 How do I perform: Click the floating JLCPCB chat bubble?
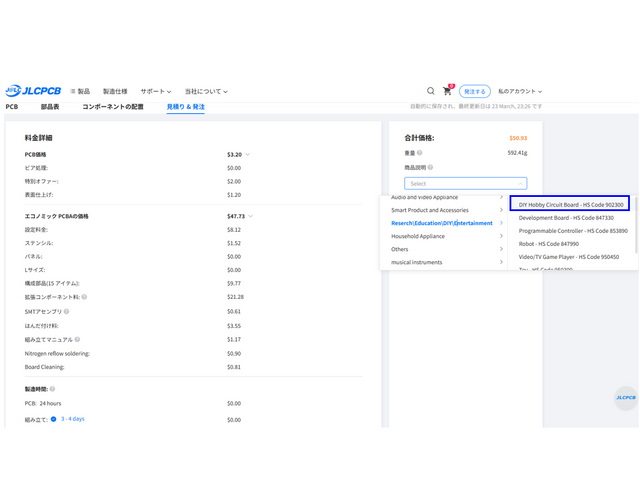626,398
